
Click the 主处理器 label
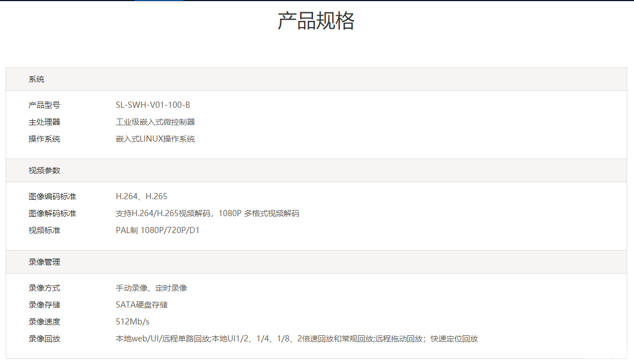(44, 122)
